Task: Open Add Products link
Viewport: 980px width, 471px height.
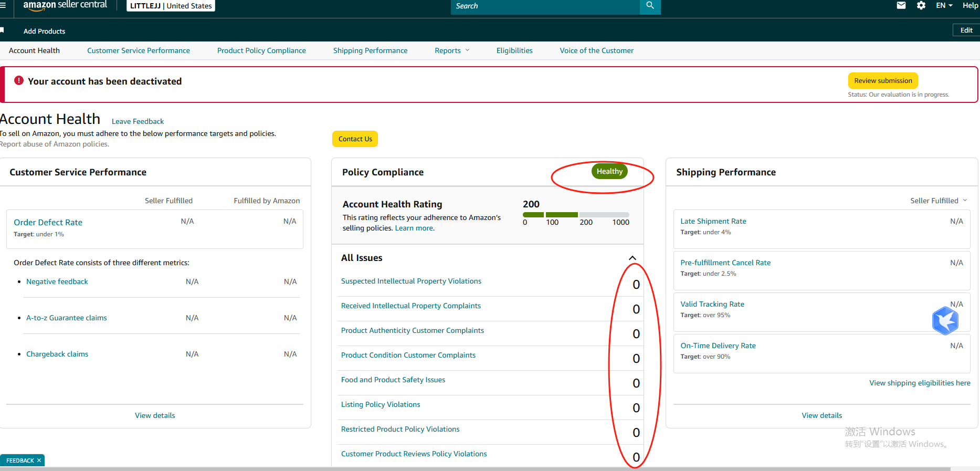Action: tap(44, 31)
